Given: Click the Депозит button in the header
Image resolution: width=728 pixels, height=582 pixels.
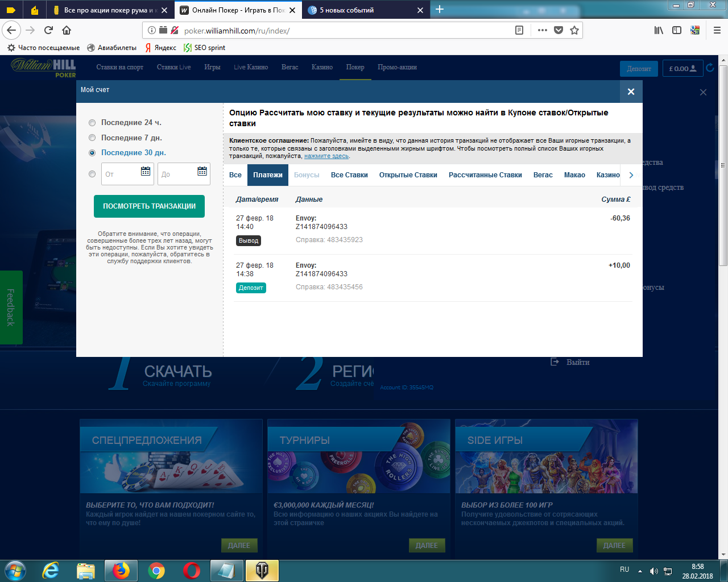Looking at the screenshot, I should (x=639, y=69).
